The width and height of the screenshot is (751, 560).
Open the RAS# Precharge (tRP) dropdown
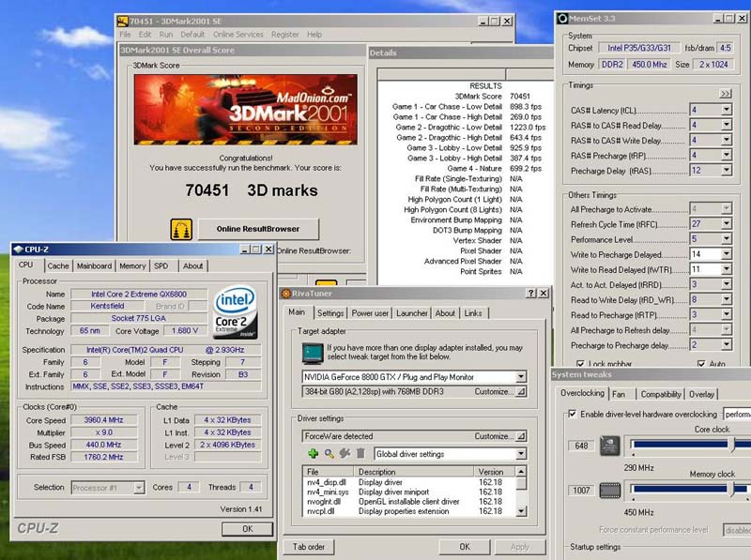point(726,155)
